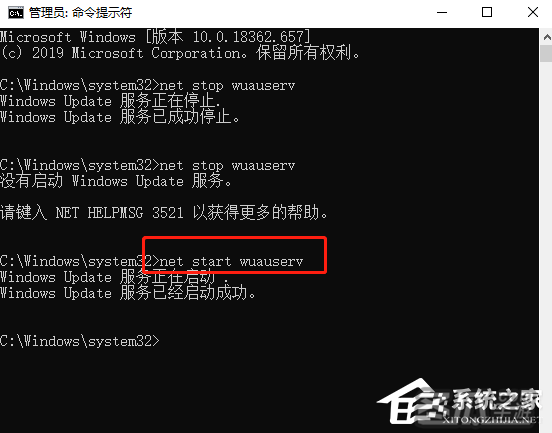
Task: Click the 系统之家 watermark logo
Action: [459, 402]
